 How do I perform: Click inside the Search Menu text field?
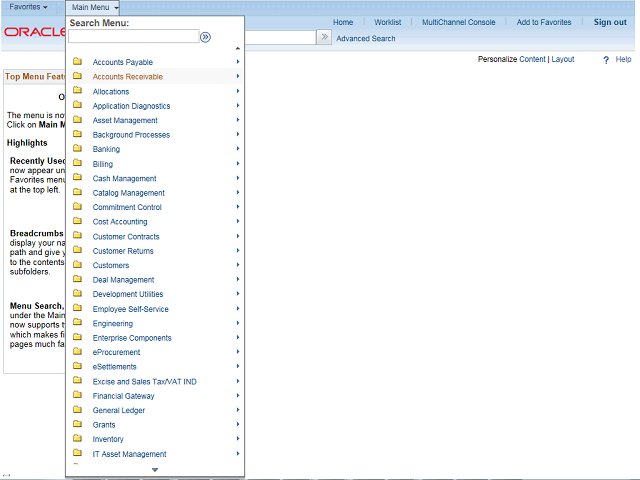[133, 36]
